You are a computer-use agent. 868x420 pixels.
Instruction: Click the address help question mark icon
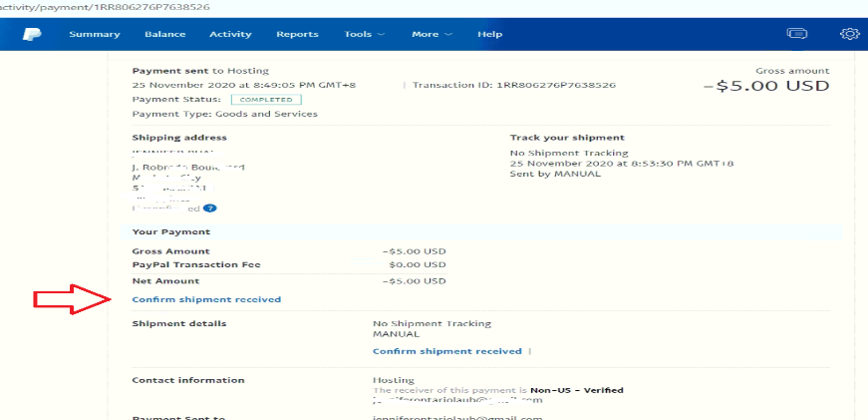point(209,209)
